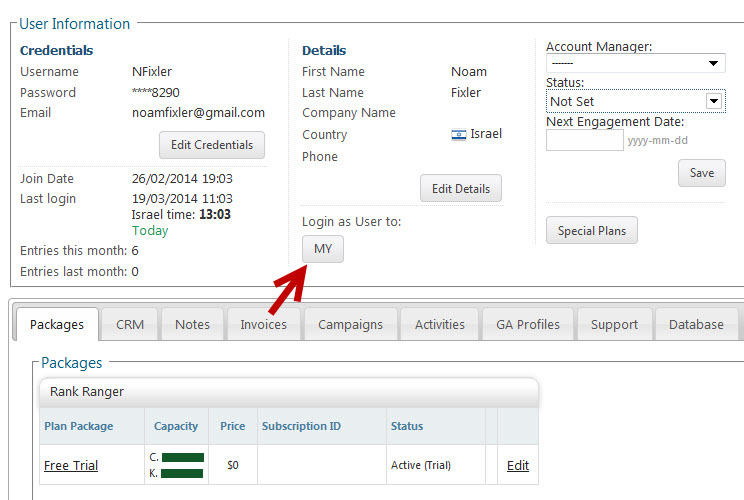Click the K. capacity bar
This screenshot has height=500, width=744.
click(x=182, y=473)
